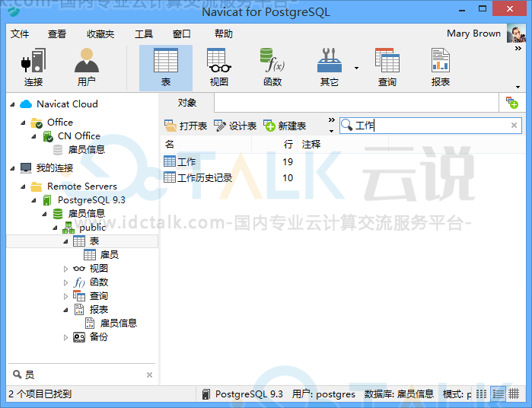Select Navicat Cloud in the tree
532x408 pixels.
point(67,104)
